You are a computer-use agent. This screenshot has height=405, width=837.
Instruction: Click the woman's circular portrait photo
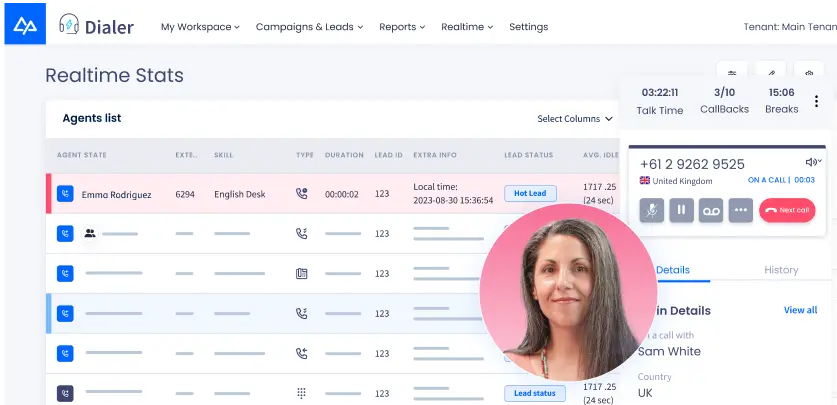click(568, 292)
